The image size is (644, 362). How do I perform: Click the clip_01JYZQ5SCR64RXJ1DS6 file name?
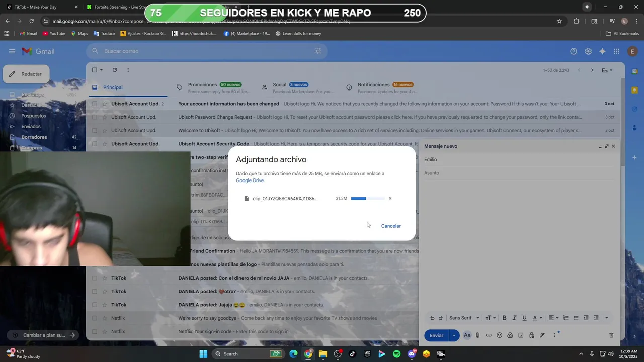tap(285, 199)
